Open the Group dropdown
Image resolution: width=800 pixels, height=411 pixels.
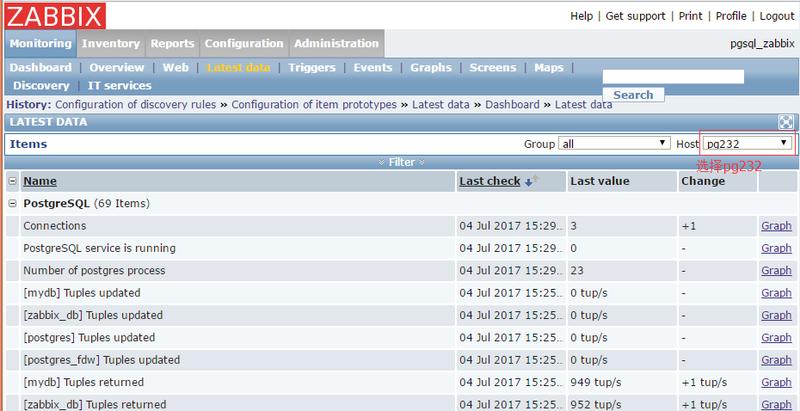tap(613, 144)
